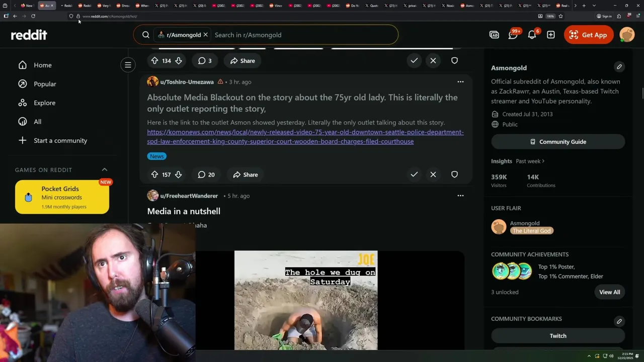Open All in sidebar
The height and width of the screenshot is (362, 644).
pyautogui.click(x=37, y=122)
